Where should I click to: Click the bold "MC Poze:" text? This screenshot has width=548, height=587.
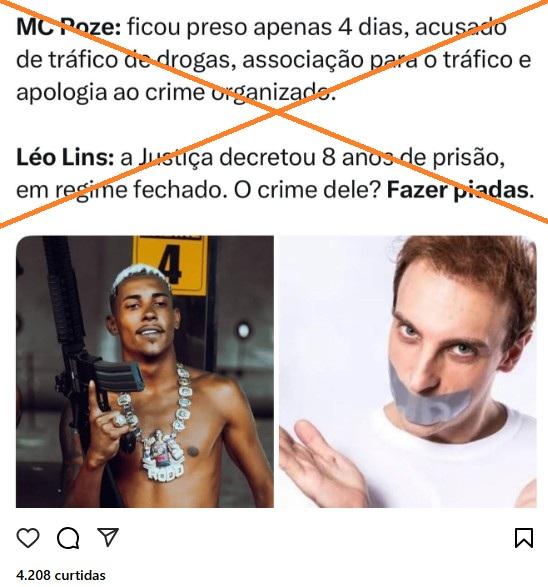click(x=69, y=27)
